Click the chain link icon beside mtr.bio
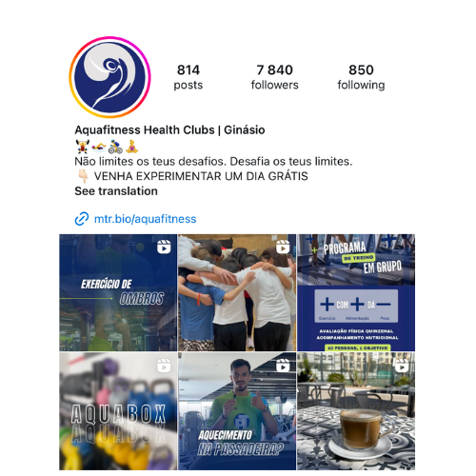Image resolution: width=476 pixels, height=476 pixels. [x=82, y=219]
